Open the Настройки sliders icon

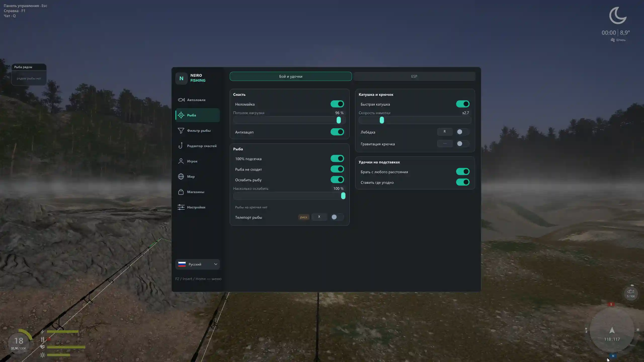point(181,207)
